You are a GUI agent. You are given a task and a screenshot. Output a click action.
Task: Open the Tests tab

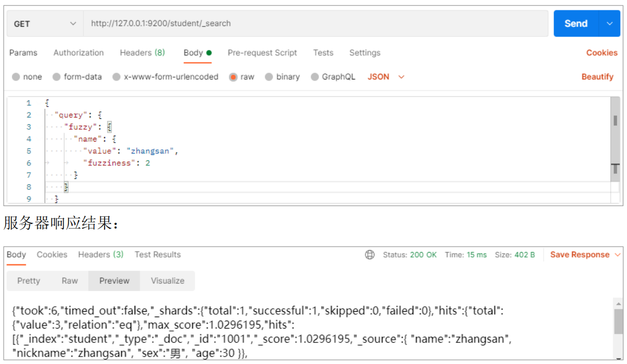tap(323, 53)
